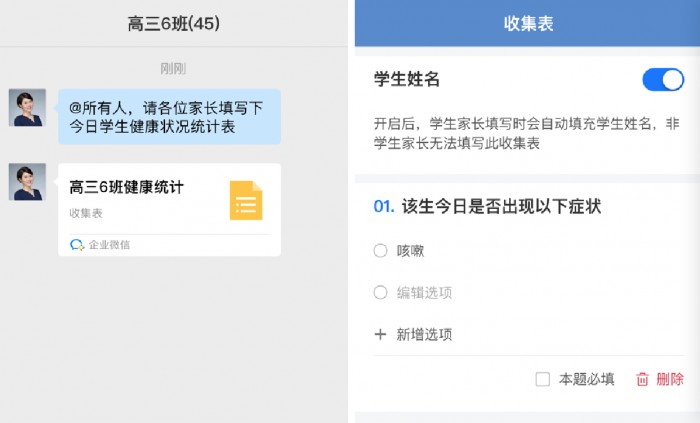700x423 pixels.
Task: Click the plus icon for 新增选项
Action: (380, 334)
